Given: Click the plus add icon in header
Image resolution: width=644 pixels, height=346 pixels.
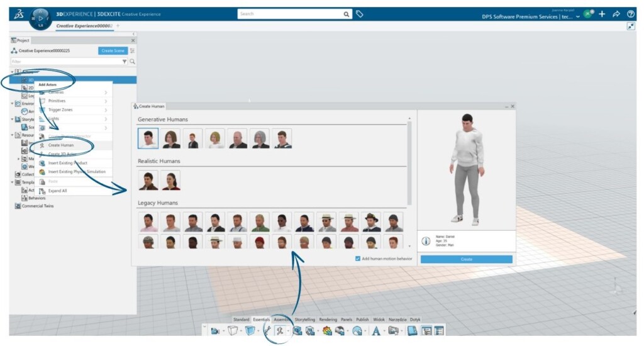Looking at the screenshot, I should (602, 14).
